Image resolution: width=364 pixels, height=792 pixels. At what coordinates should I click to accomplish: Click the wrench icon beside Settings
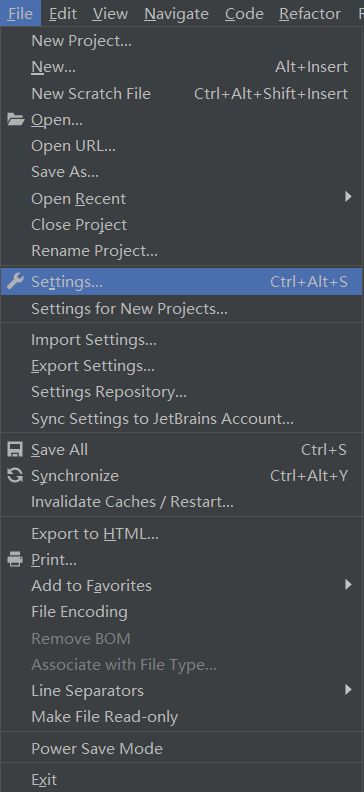tap(16, 281)
